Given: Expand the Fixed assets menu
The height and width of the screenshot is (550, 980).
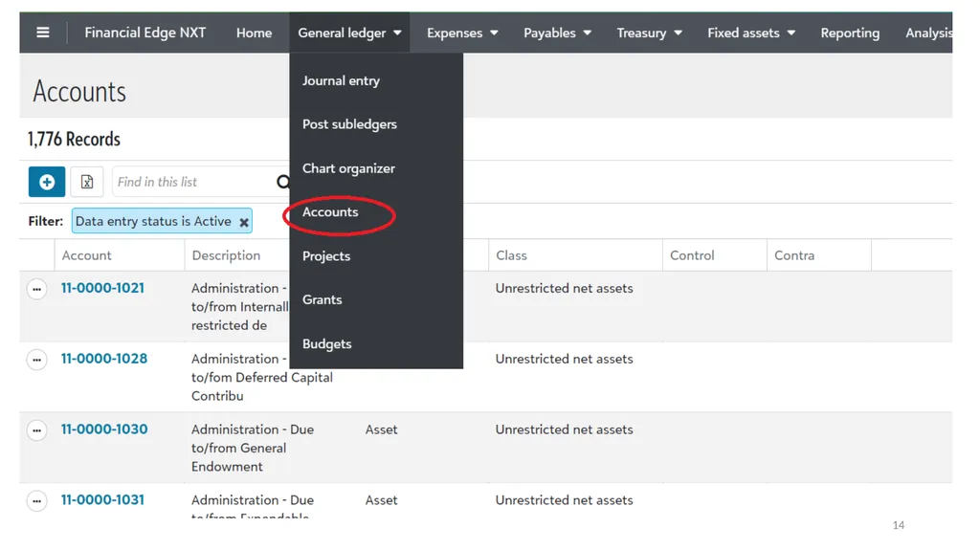Looking at the screenshot, I should [751, 33].
